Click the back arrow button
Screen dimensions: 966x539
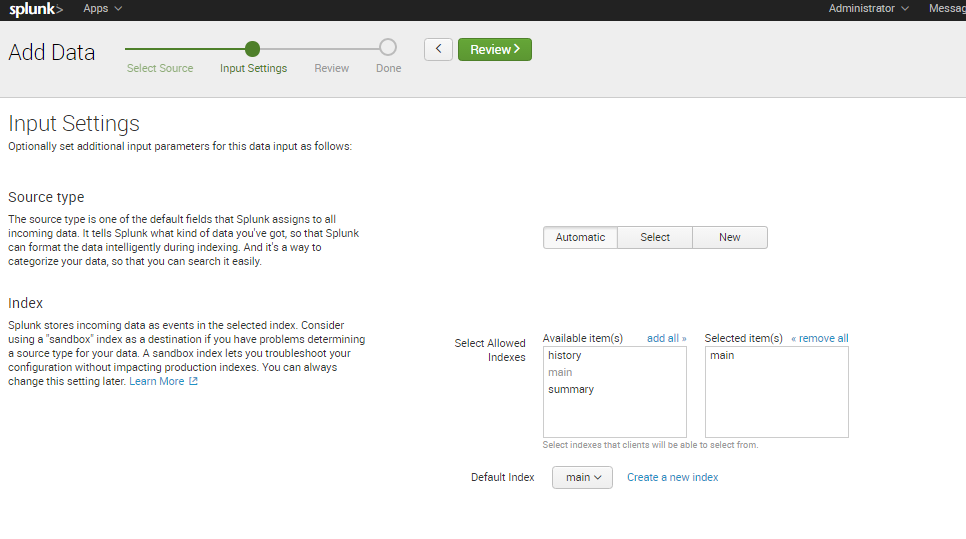click(438, 49)
